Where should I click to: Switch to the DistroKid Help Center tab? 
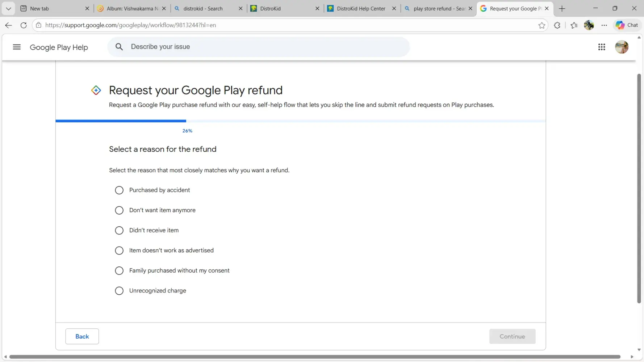[x=360, y=9]
